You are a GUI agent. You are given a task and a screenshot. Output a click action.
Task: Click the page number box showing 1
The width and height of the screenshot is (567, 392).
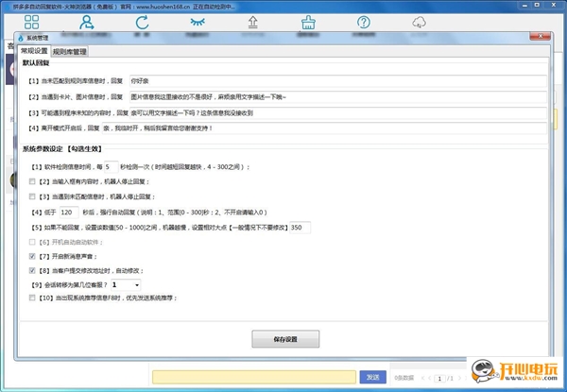(x=439, y=378)
